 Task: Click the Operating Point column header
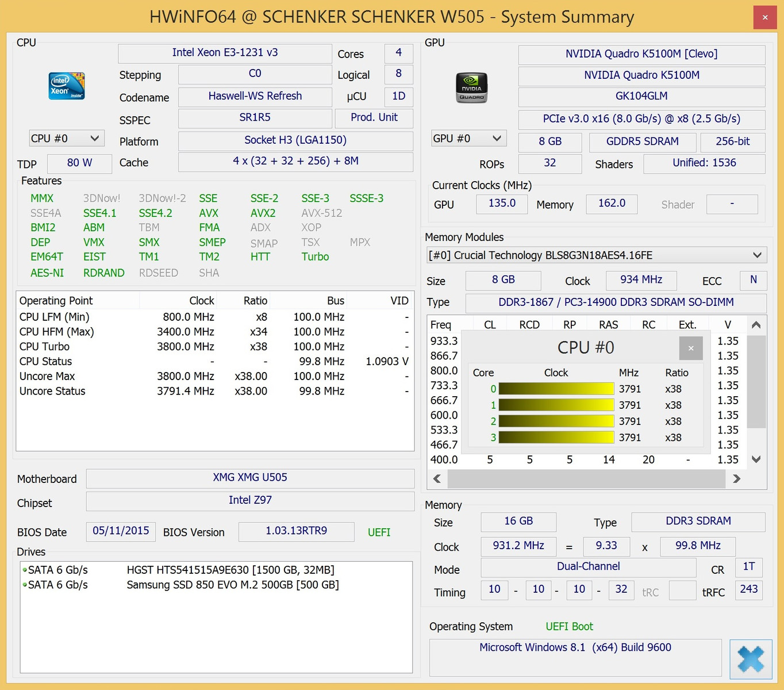tap(78, 301)
